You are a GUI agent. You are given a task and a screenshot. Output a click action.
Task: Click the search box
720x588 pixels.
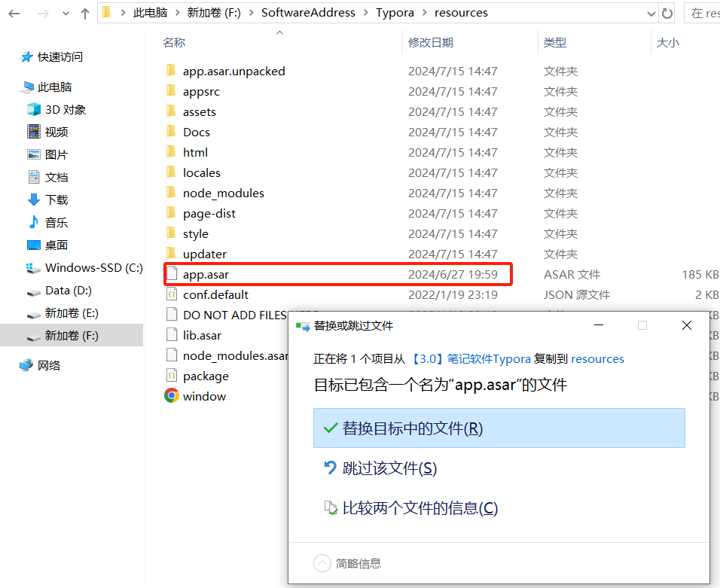pyautogui.click(x=703, y=13)
